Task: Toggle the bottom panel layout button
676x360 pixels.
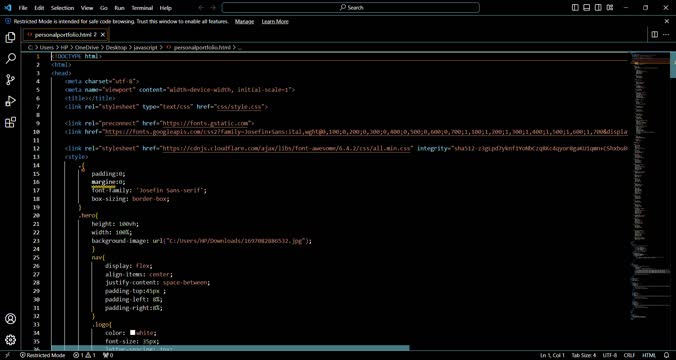Action: (x=587, y=7)
